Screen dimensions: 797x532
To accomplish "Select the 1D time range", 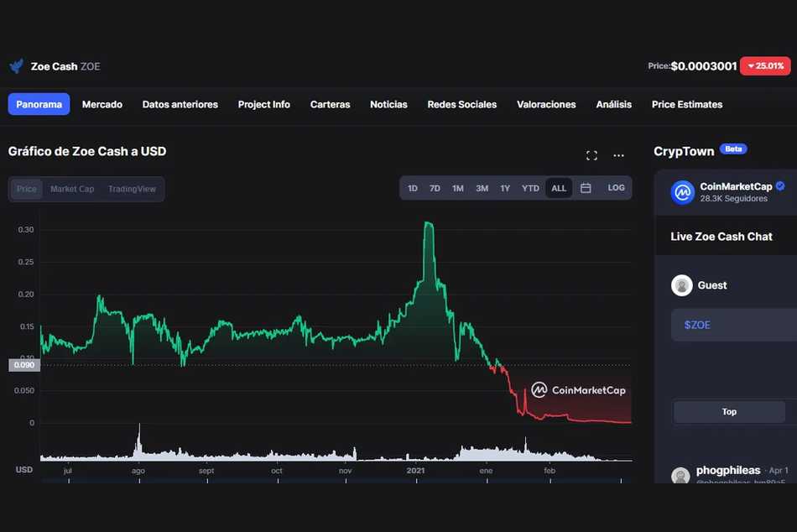I will click(x=413, y=188).
